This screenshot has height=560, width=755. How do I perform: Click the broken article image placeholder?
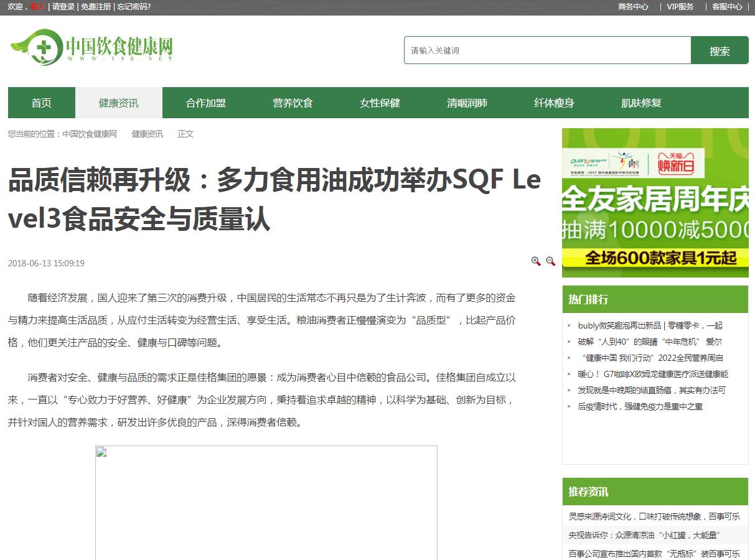point(266,503)
